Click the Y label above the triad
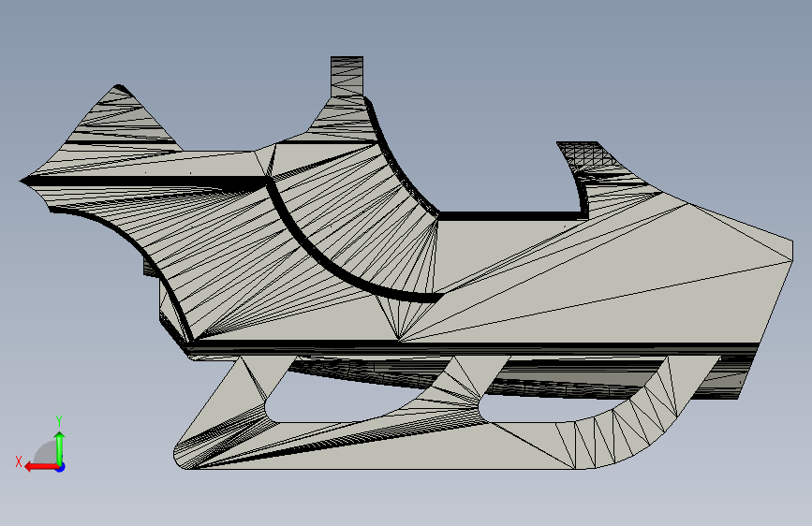The height and width of the screenshot is (526, 812). point(59,421)
